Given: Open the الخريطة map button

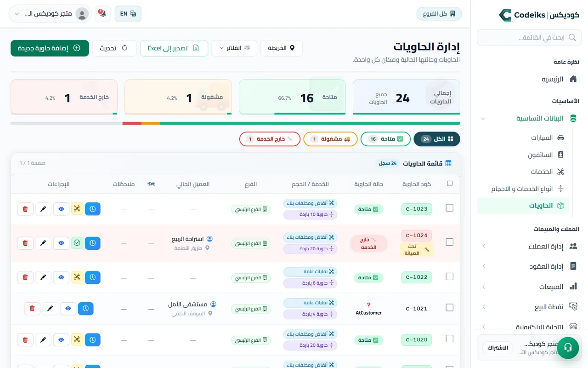Looking at the screenshot, I should coord(282,48).
